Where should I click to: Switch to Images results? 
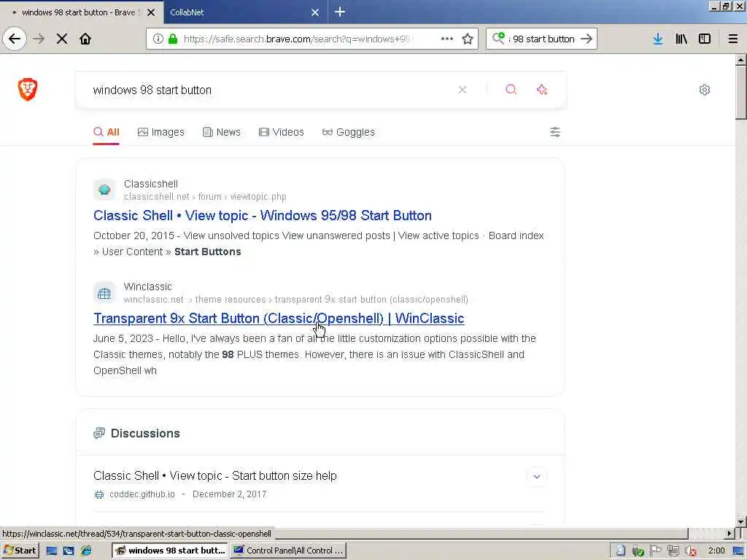click(x=161, y=133)
